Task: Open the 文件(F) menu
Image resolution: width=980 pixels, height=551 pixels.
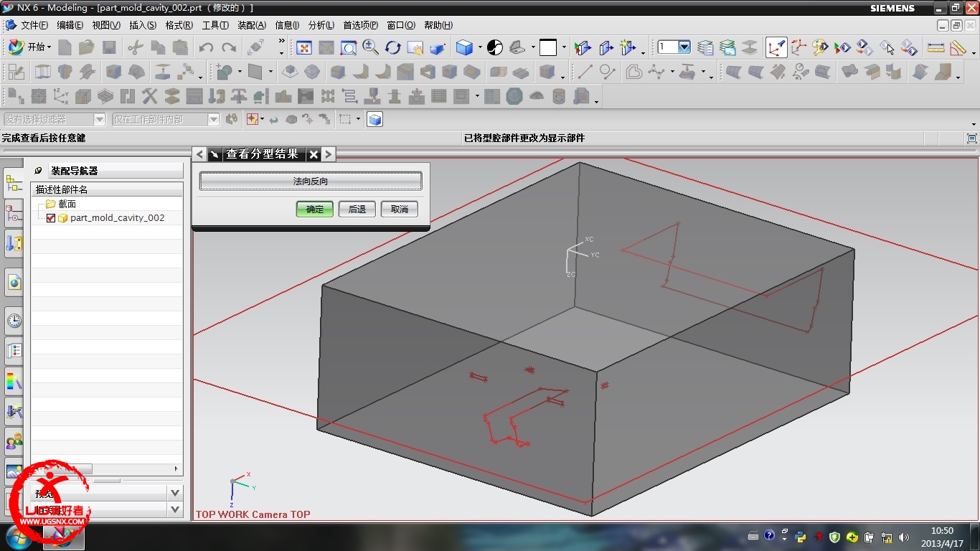Action: (34, 25)
